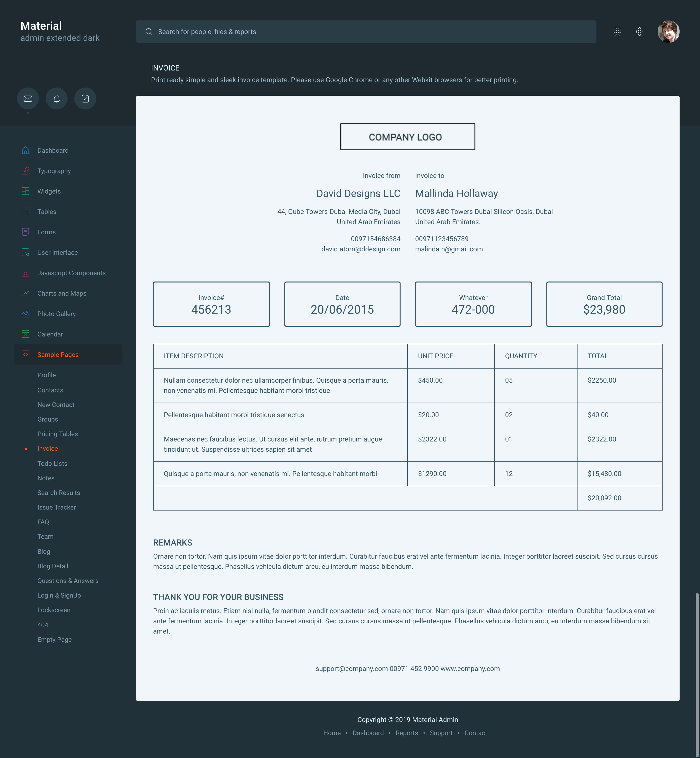Click the Calendar icon in sidebar
Image resolution: width=700 pixels, height=758 pixels.
(25, 334)
